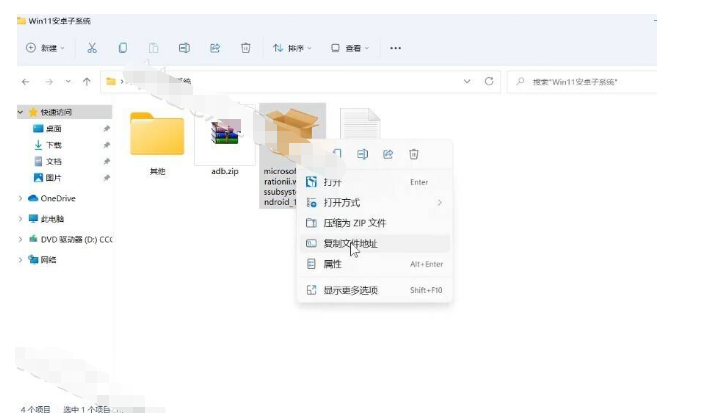Select the blank text document file
Screen dimensions: 720x419
coord(360,123)
